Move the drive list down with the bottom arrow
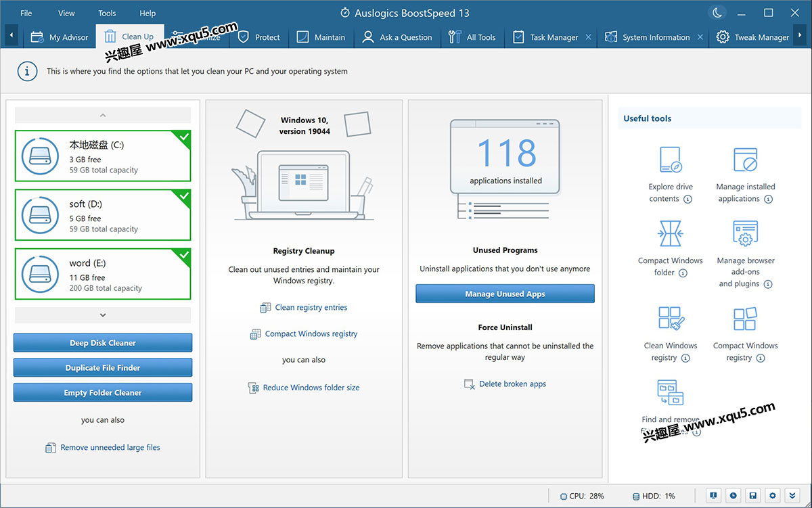Image resolution: width=812 pixels, height=508 pixels. tap(103, 315)
